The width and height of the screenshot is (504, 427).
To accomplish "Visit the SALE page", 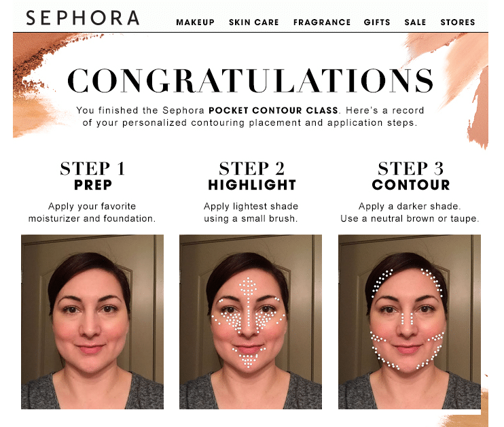I will [x=415, y=22].
